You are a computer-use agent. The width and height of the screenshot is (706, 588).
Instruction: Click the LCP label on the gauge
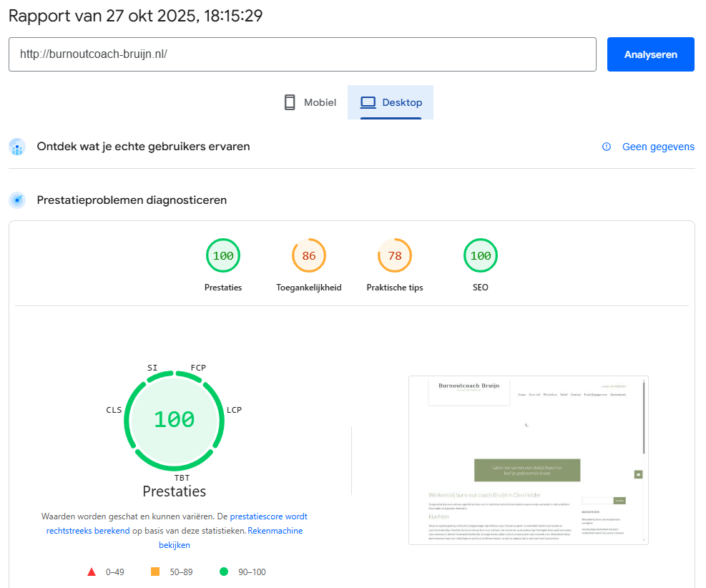pos(234,410)
